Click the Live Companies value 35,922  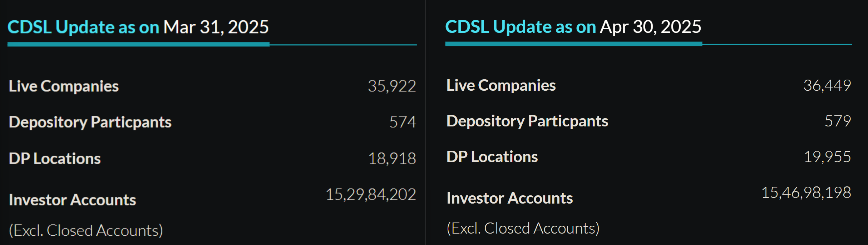point(392,86)
